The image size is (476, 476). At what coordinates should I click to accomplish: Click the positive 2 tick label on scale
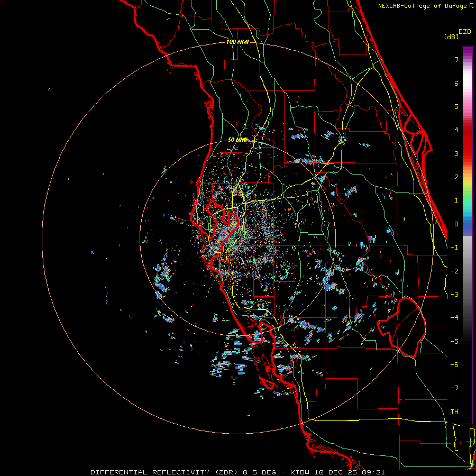[x=456, y=177]
